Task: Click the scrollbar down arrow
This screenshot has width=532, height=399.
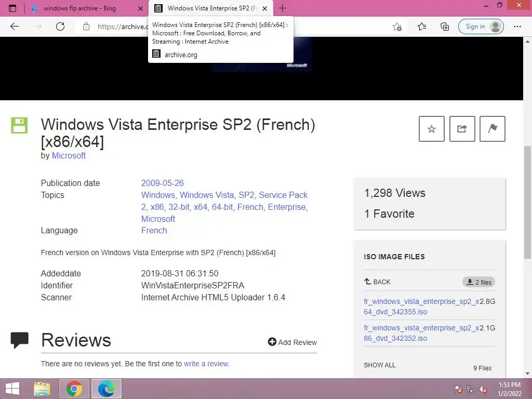Action: pyautogui.click(x=528, y=374)
